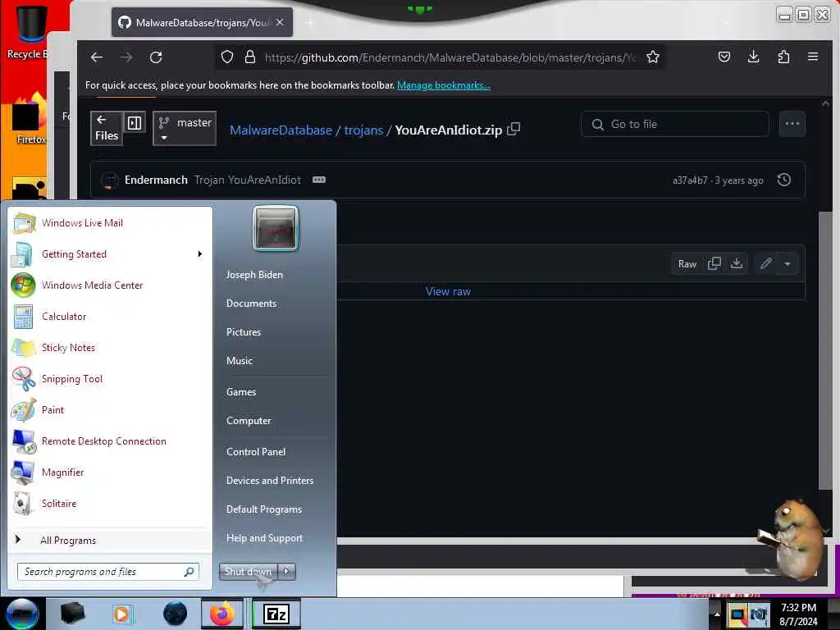The image size is (840, 630).
Task: Open media player taskbar icon
Action: pos(121,614)
